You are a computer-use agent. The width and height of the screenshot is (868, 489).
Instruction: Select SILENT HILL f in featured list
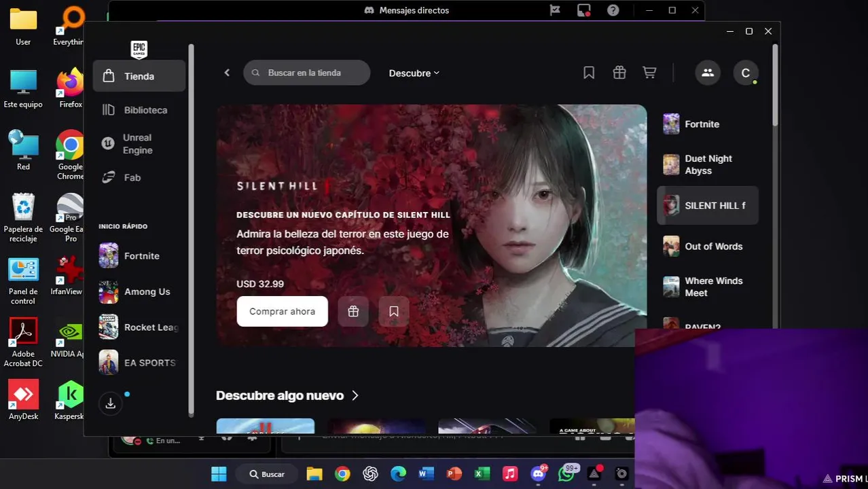tap(708, 205)
